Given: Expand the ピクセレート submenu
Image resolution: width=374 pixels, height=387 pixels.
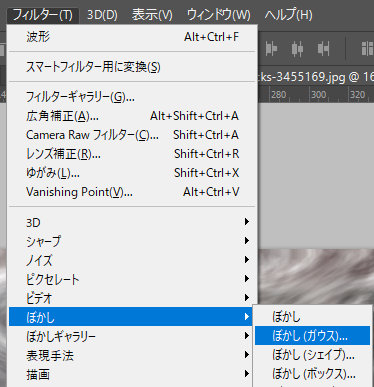Looking at the screenshot, I should 132,279.
